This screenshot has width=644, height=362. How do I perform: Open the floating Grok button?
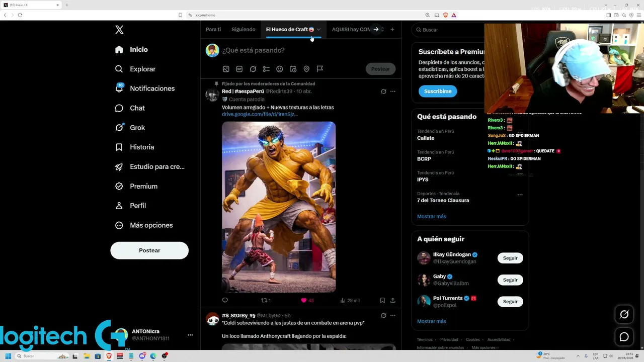[624, 315]
